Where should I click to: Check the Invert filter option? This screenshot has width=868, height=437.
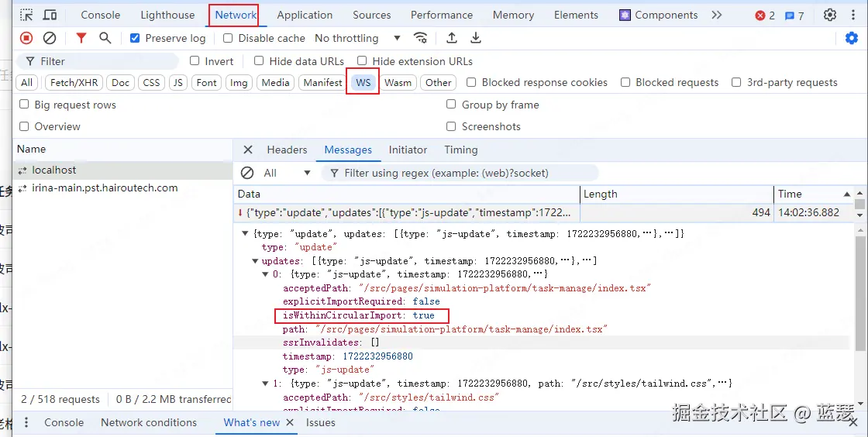195,61
